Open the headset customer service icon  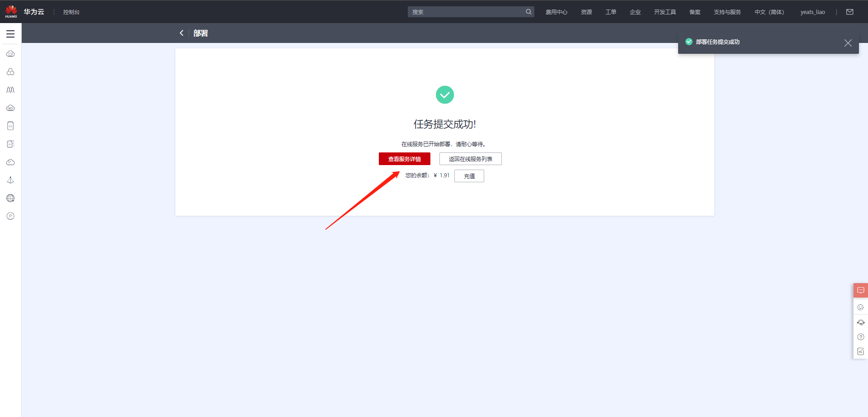(861, 322)
